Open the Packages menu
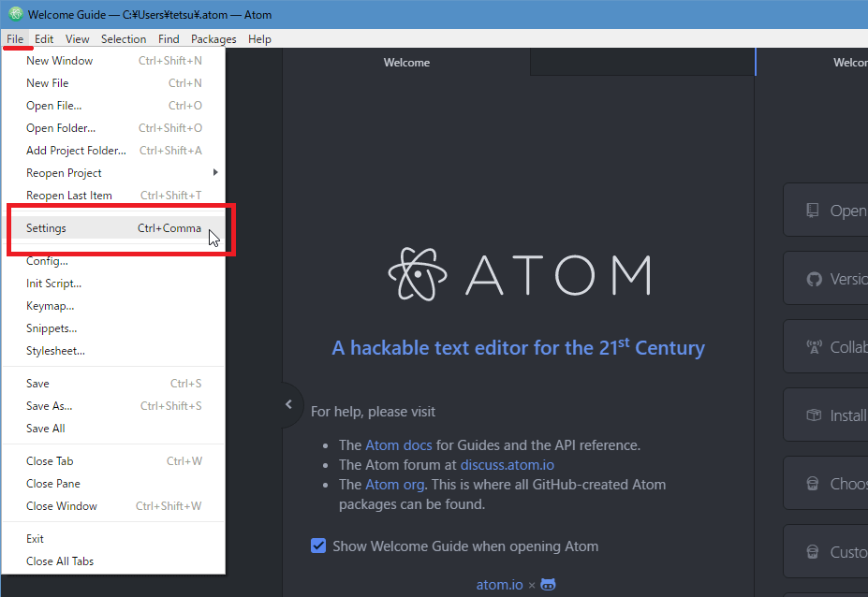Screen dimensions: 868x597 coord(213,39)
